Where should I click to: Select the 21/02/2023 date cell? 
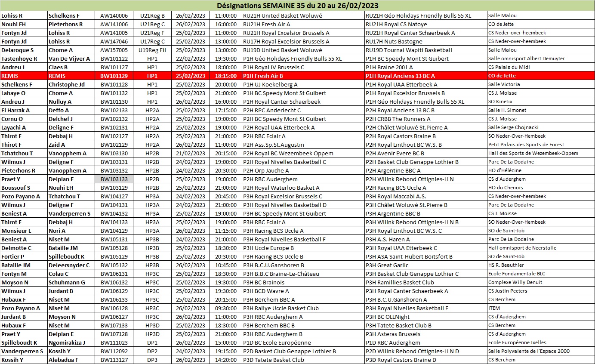point(190,153)
